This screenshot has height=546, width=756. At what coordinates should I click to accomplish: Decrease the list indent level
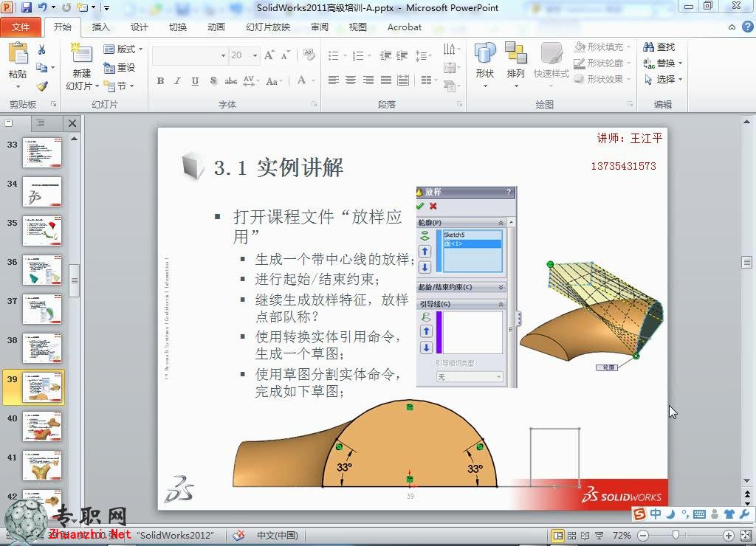coord(385,56)
